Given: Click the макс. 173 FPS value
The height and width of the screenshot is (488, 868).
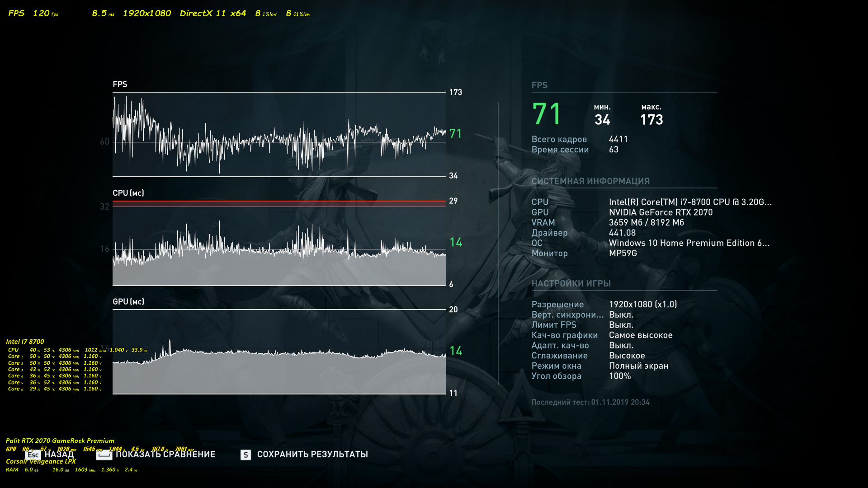Looking at the screenshot, I should point(651,119).
